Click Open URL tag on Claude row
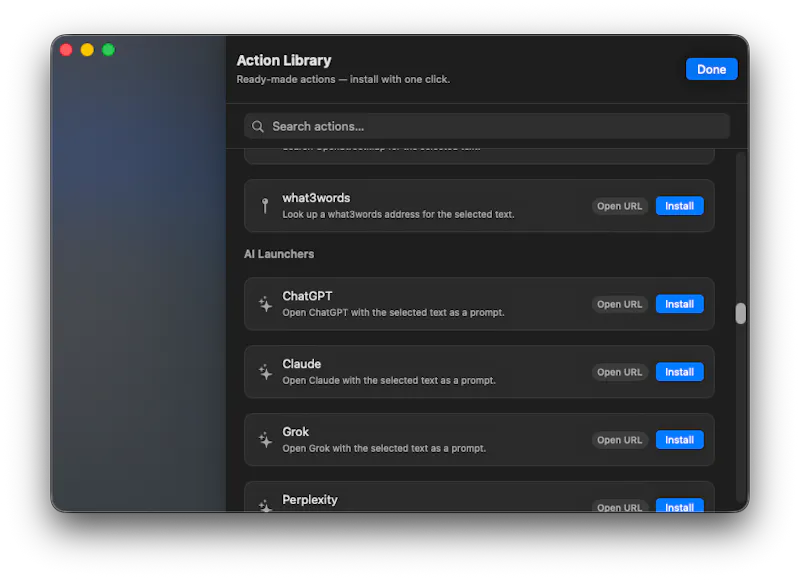This screenshot has height=580, width=800. coord(619,372)
